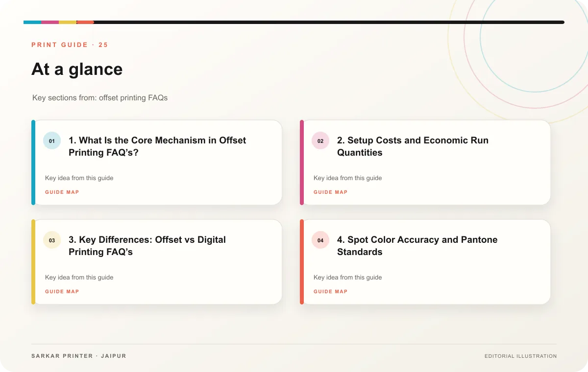This screenshot has width=588, height=372.
Task: Click the "PRINT GUIDE · 25" label
Action: coord(70,45)
